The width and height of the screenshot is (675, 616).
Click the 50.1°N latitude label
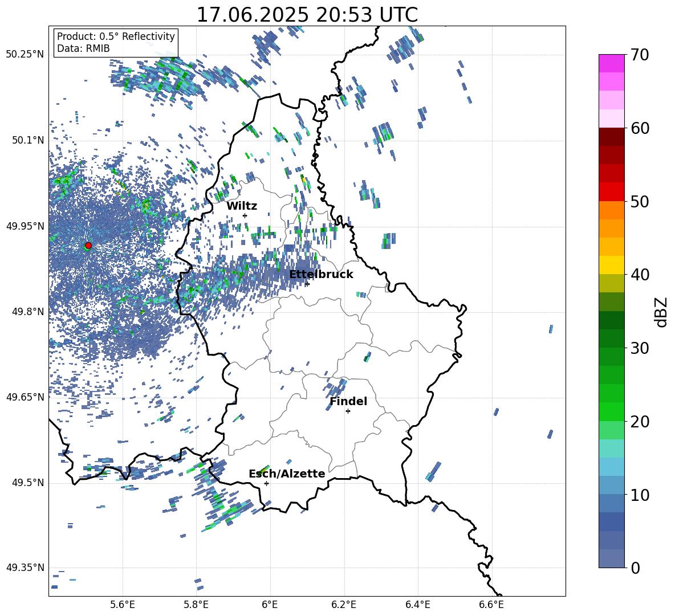29,140
